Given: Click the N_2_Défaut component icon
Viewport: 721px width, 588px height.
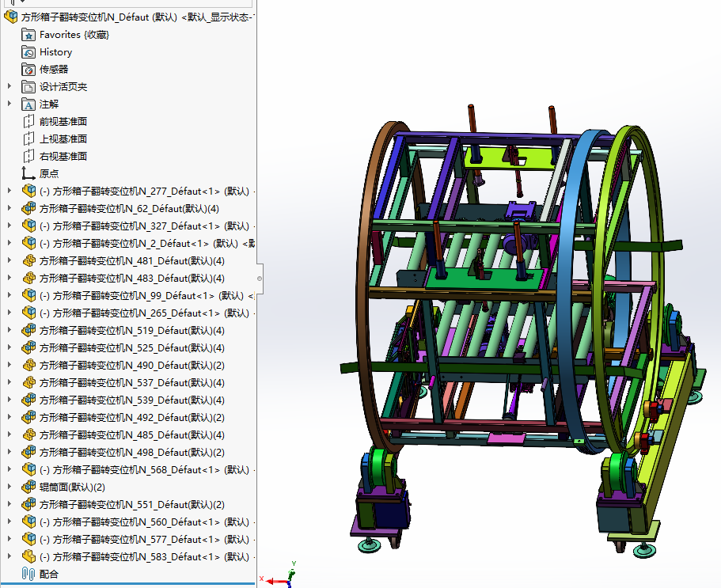Looking at the screenshot, I should [28, 243].
